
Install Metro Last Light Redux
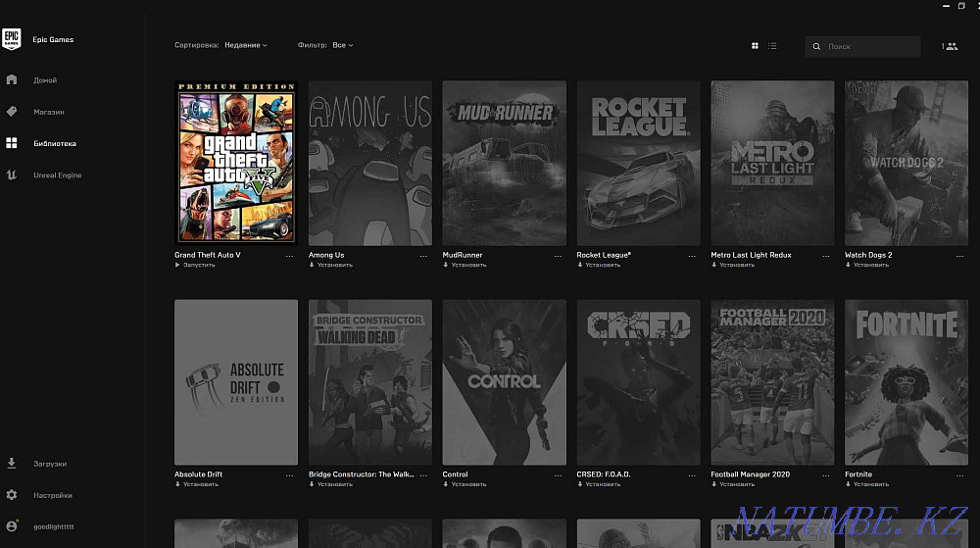click(x=732, y=265)
